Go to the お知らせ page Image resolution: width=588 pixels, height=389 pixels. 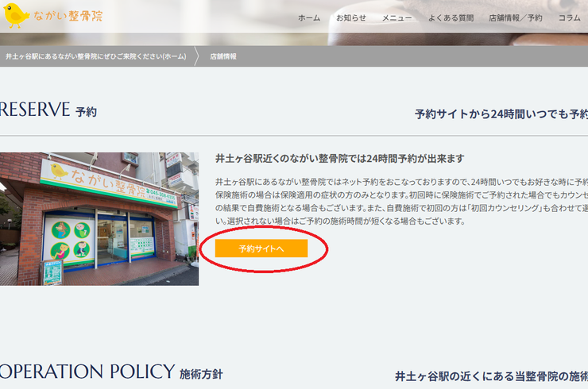coord(350,17)
